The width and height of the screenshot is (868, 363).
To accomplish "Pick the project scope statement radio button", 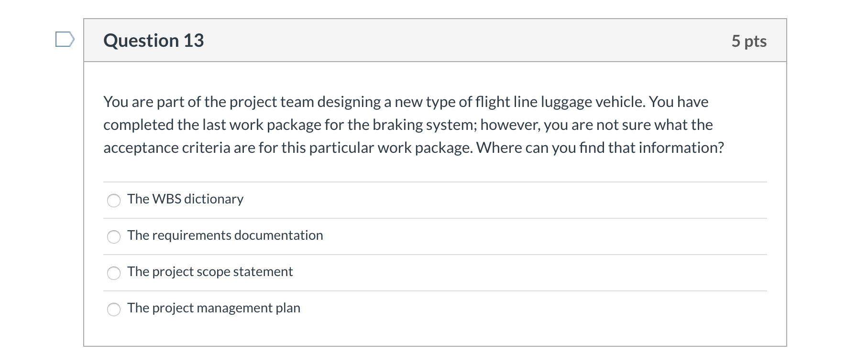I will click(114, 273).
